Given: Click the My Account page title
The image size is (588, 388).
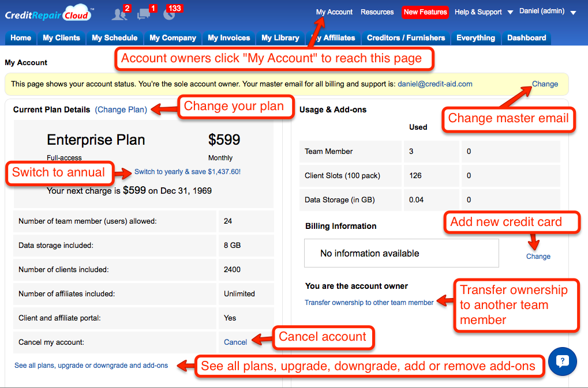Looking at the screenshot, I should click(26, 62).
